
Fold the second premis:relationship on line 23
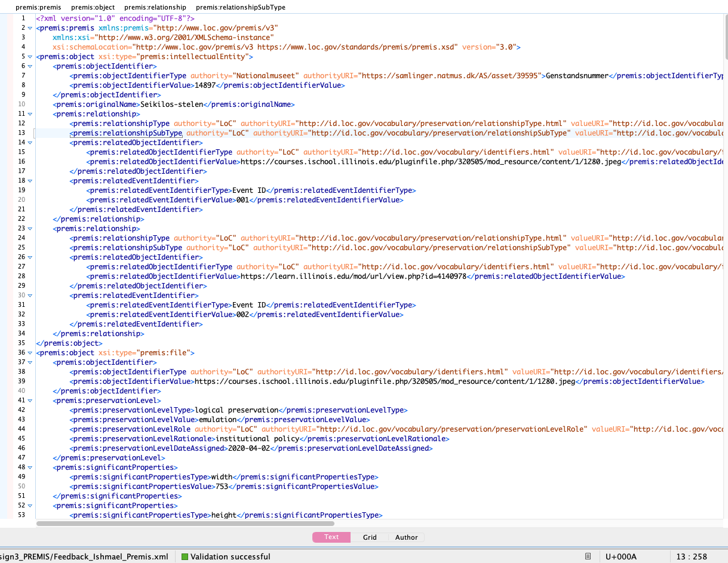[x=30, y=228]
